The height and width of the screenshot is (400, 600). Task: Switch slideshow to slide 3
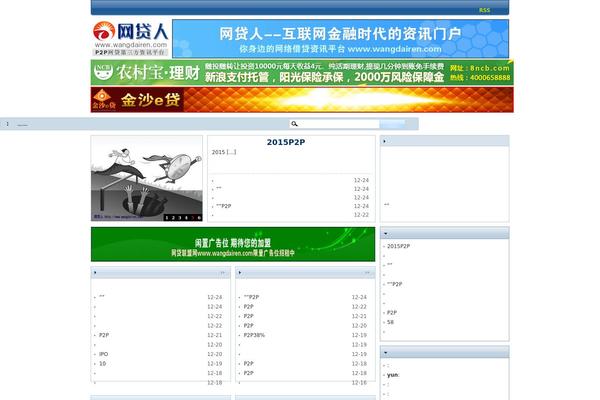click(x=179, y=217)
